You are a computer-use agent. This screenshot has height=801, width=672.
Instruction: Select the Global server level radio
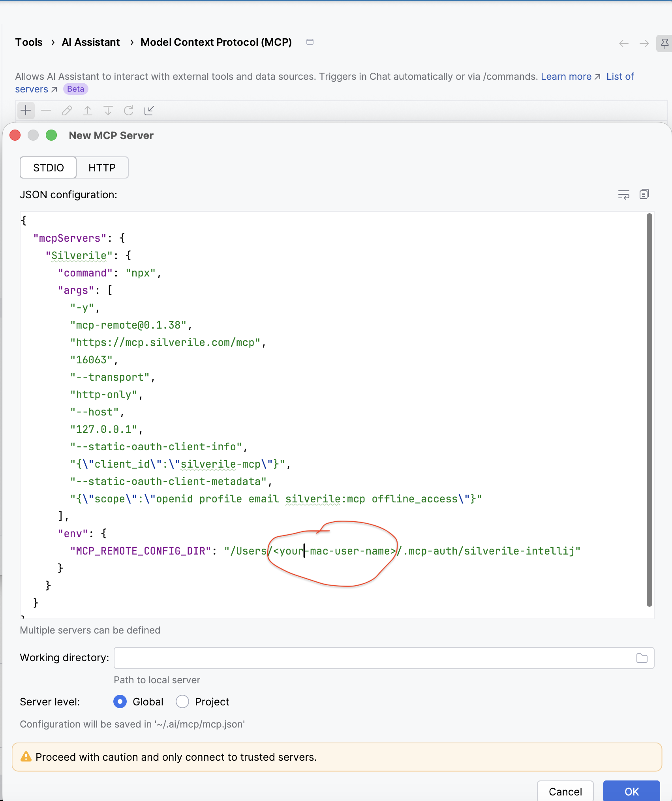[120, 701]
